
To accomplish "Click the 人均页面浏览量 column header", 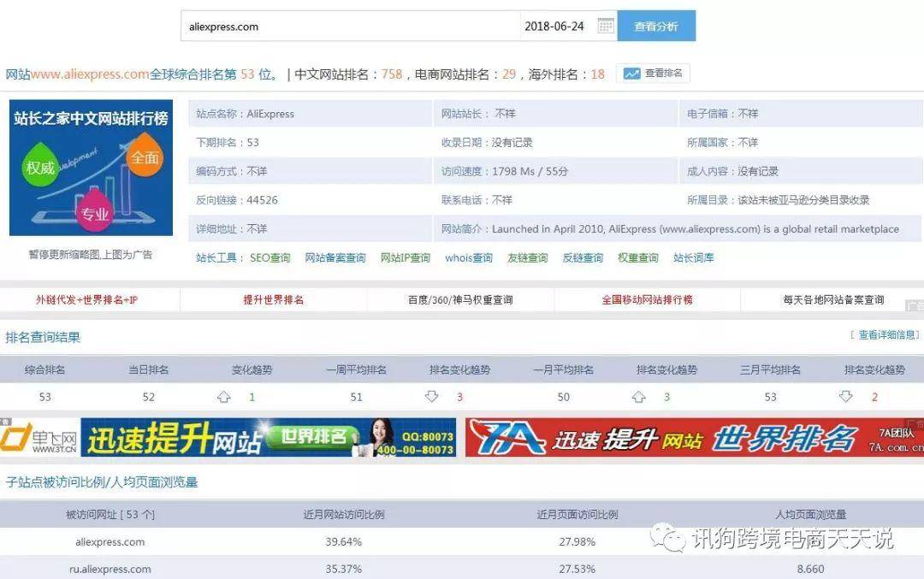I will [x=811, y=515].
